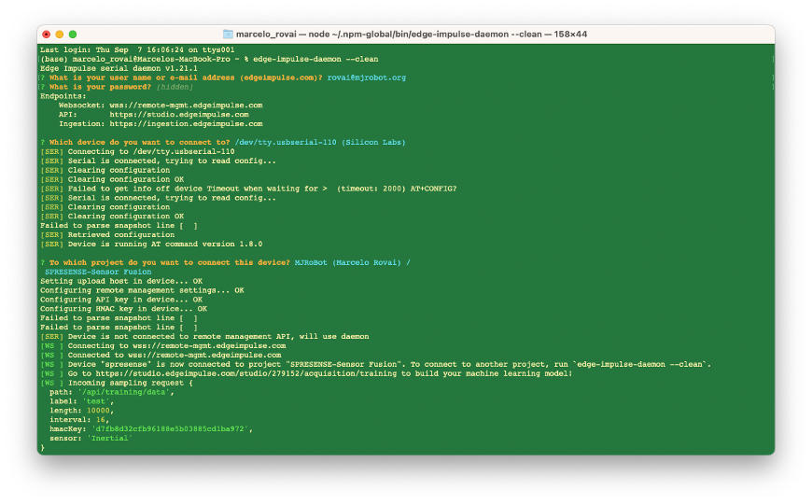Click the 'Device "spresense" is now connected to project' line
This screenshot has height=504, width=812.
(375, 365)
